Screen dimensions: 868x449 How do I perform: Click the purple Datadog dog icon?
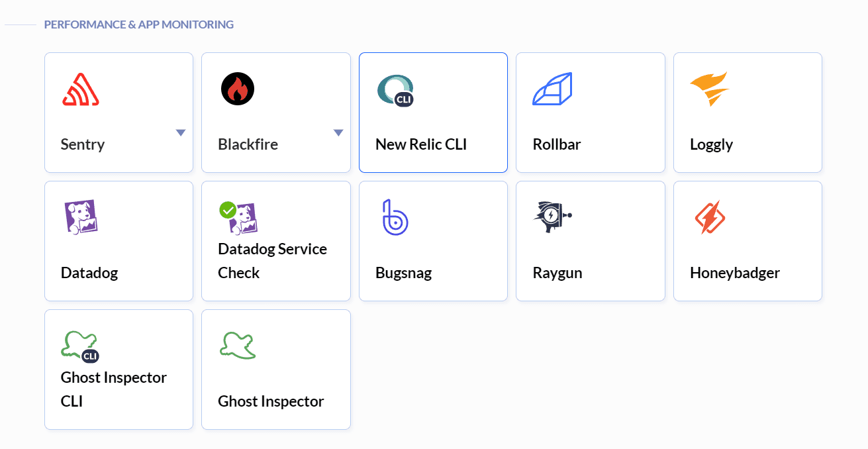[81, 217]
